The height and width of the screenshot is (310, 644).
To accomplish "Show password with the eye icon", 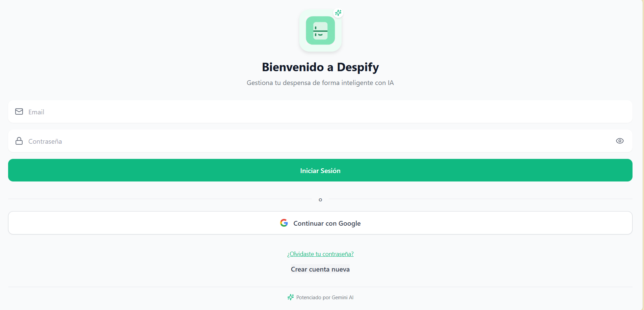I will 620,141.
